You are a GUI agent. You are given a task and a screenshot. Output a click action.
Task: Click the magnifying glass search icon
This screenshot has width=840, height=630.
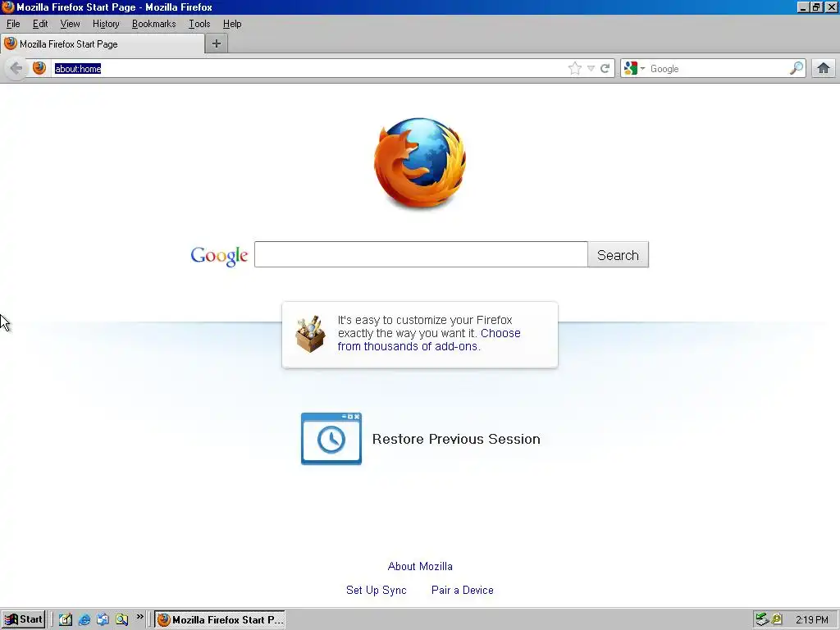point(797,68)
